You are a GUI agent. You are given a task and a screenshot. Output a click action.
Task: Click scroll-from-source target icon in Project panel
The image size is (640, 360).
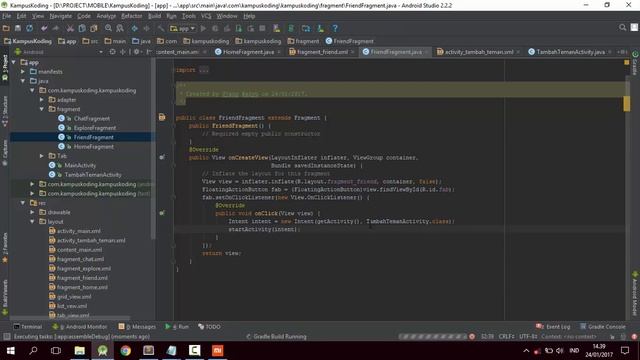pyautogui.click(x=113, y=52)
